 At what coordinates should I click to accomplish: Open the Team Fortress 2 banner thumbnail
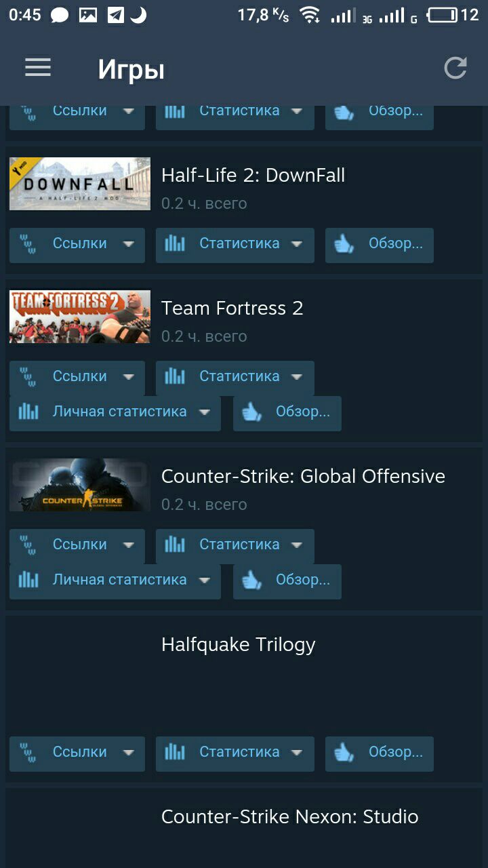pyautogui.click(x=80, y=317)
